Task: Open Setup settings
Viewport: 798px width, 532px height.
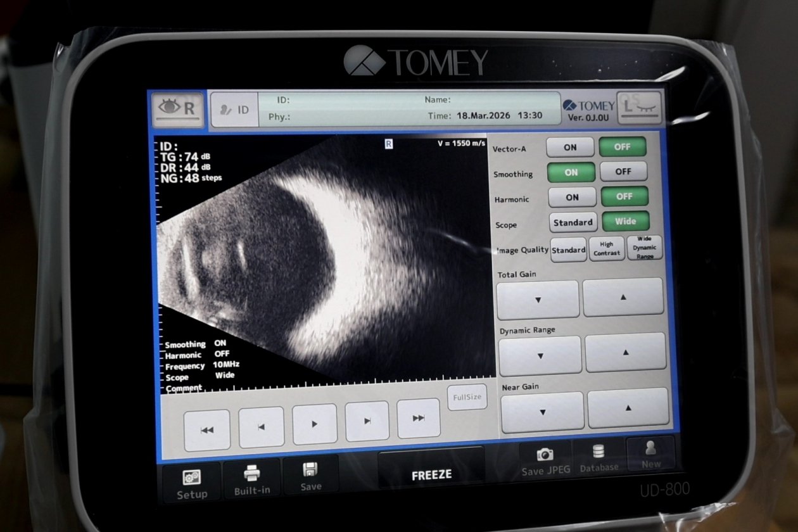Action: pyautogui.click(x=192, y=483)
